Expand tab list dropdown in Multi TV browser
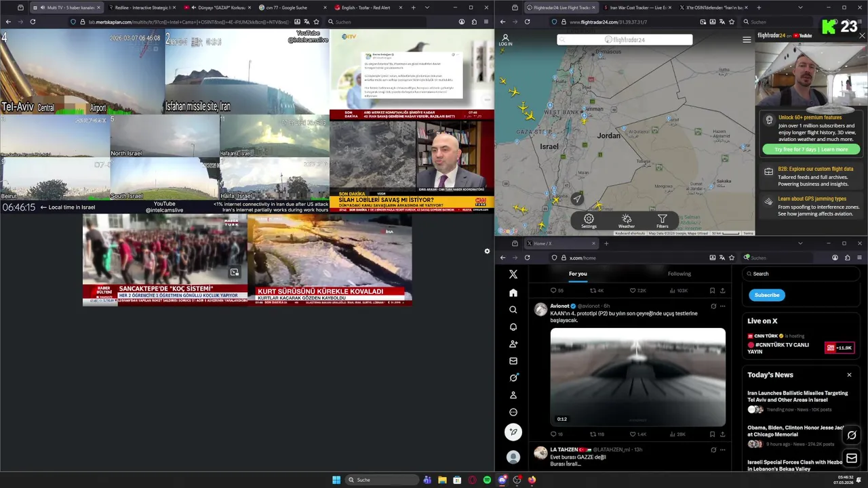The image size is (868, 488). tap(427, 7)
